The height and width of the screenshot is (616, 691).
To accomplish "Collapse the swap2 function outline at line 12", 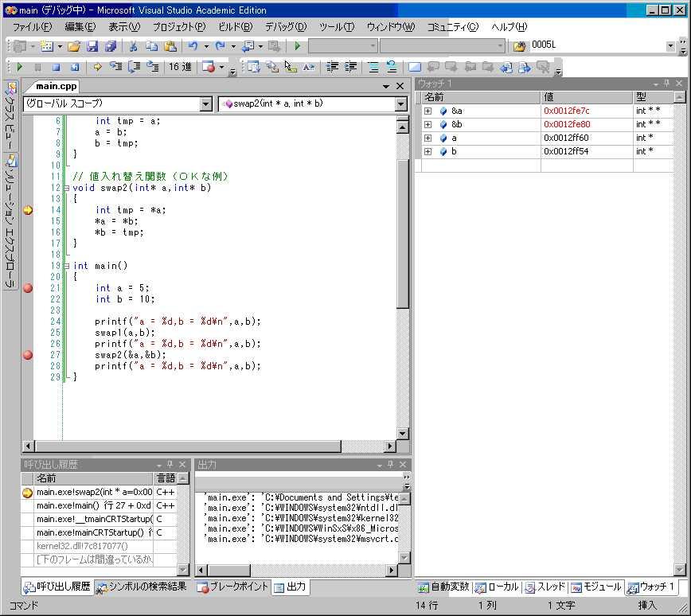I will point(67,188).
